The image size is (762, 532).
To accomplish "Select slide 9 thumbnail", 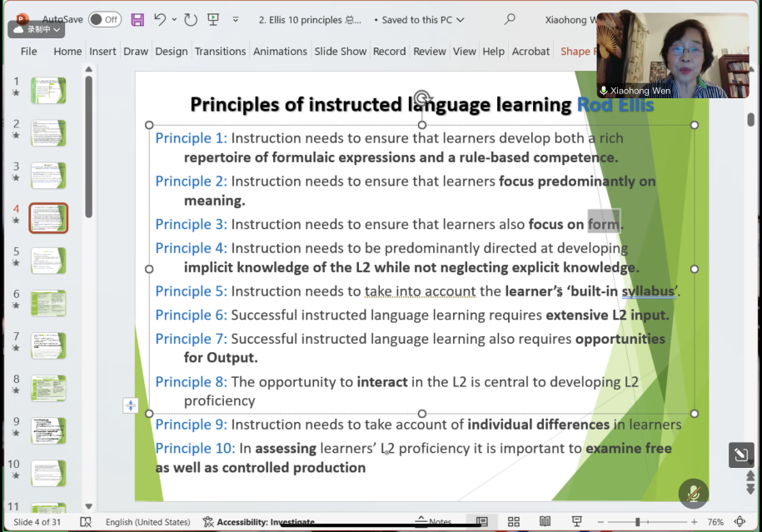I will 48,430.
